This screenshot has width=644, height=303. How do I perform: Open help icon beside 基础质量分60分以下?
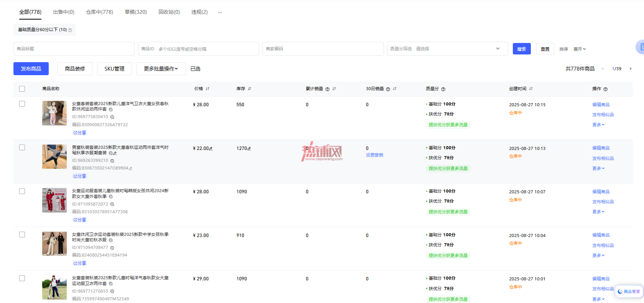click(70, 30)
